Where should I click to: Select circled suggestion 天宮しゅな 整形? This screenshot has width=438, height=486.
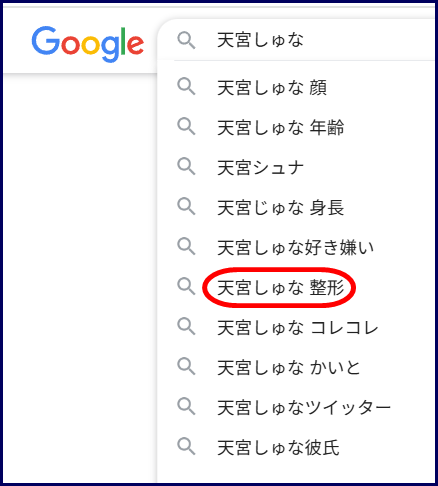[297, 288]
